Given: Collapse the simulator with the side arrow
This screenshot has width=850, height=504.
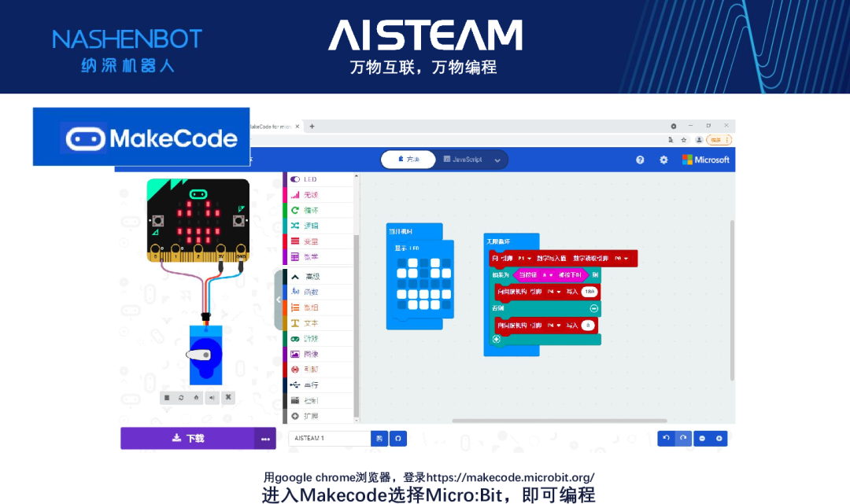Looking at the screenshot, I should click(x=279, y=300).
